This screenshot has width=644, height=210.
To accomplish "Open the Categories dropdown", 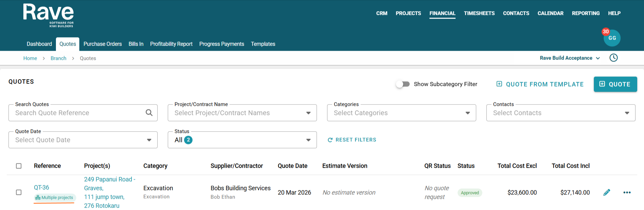I will (467, 113).
